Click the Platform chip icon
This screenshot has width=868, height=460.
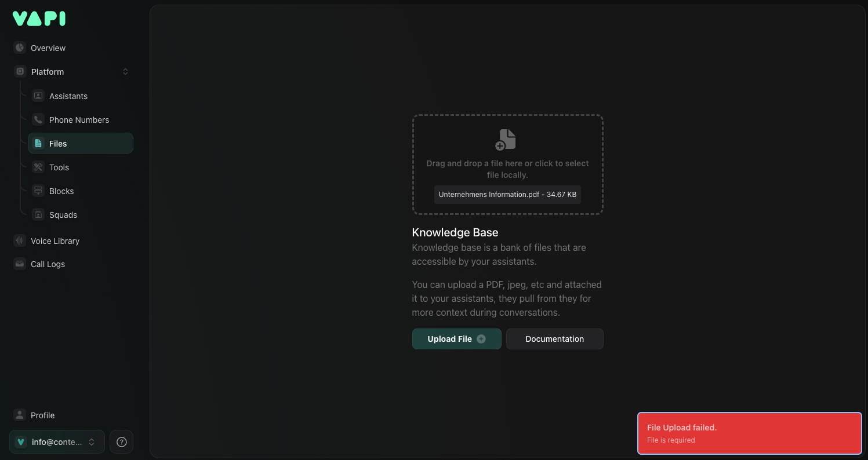point(20,72)
